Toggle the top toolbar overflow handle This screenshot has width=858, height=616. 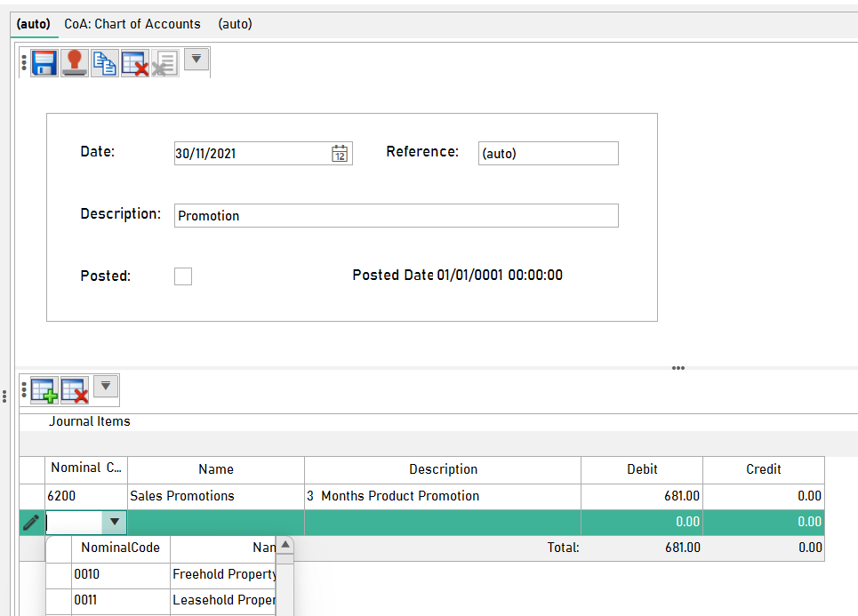pyautogui.click(x=23, y=62)
